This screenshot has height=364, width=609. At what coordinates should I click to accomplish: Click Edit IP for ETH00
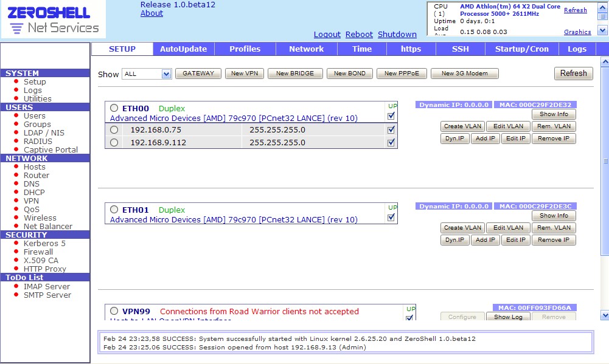(x=516, y=138)
